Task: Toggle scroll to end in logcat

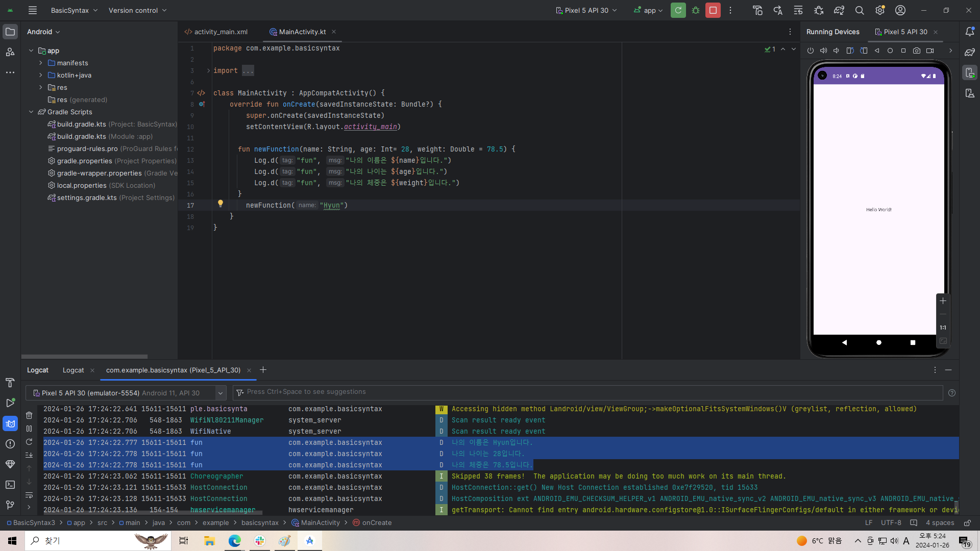Action: coord(29,455)
